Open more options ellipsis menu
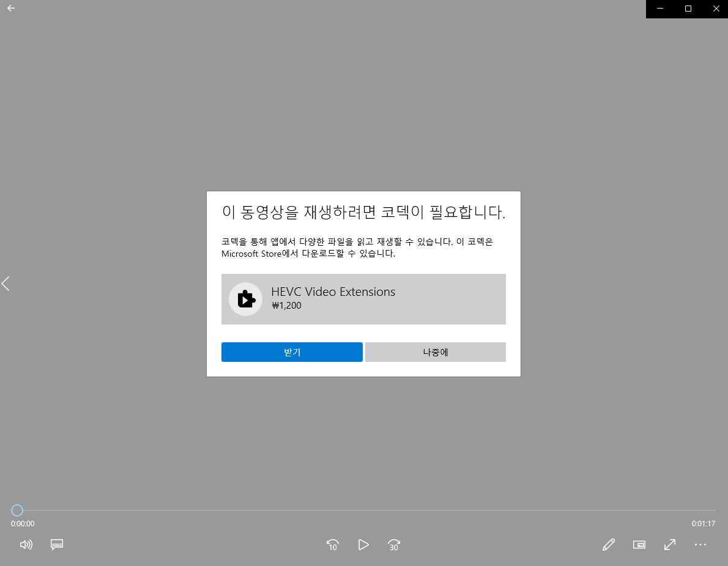 pyautogui.click(x=700, y=545)
